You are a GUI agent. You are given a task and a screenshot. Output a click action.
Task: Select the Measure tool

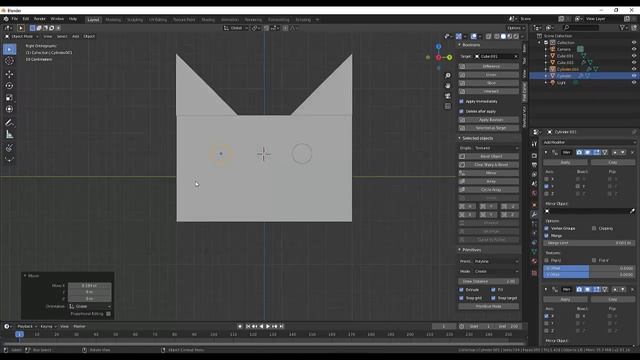coord(9,135)
